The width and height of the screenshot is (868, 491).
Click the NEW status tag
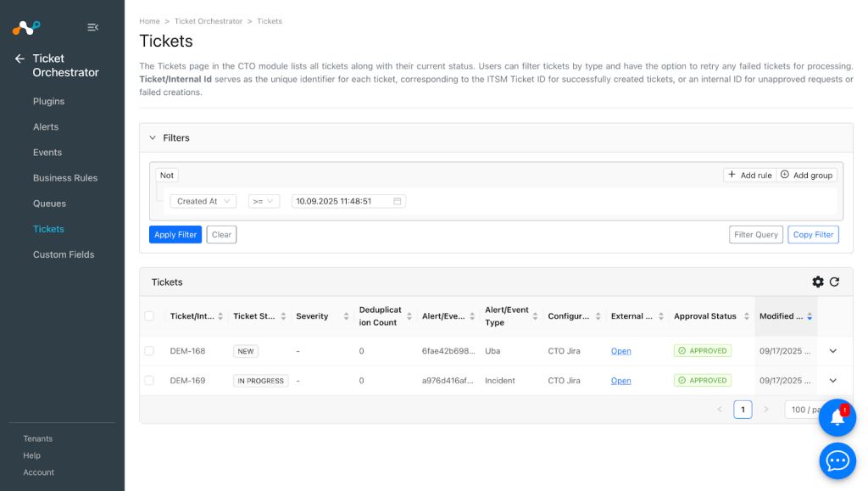[246, 351]
